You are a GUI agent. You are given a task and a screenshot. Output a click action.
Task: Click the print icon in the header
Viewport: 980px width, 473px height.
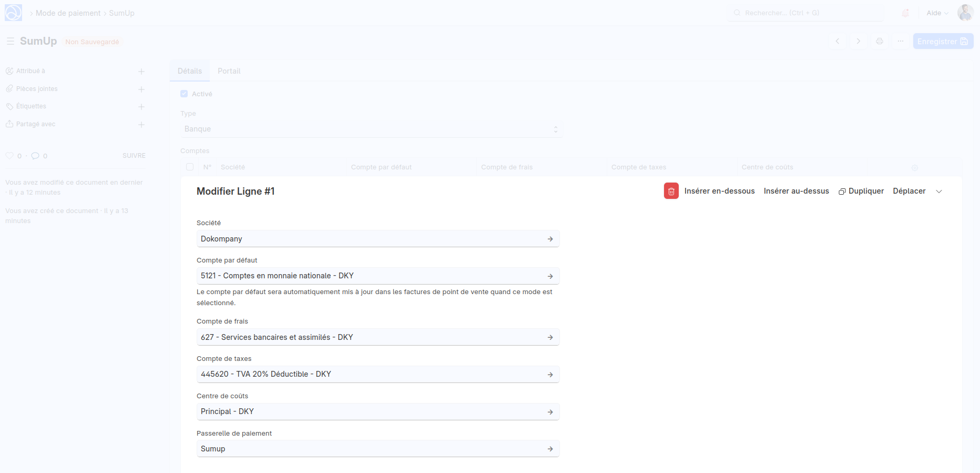[880, 41]
